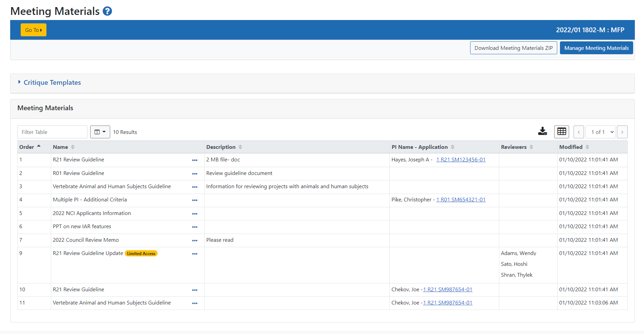Click Download Meeting Materials ZIP button
644x334 pixels.
click(514, 48)
